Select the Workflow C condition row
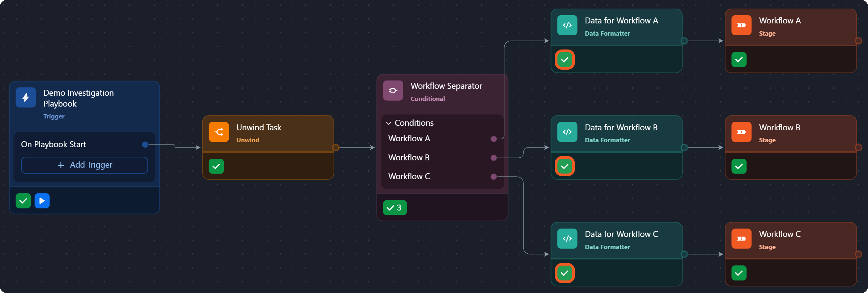This screenshot has height=293, width=868. 409,177
